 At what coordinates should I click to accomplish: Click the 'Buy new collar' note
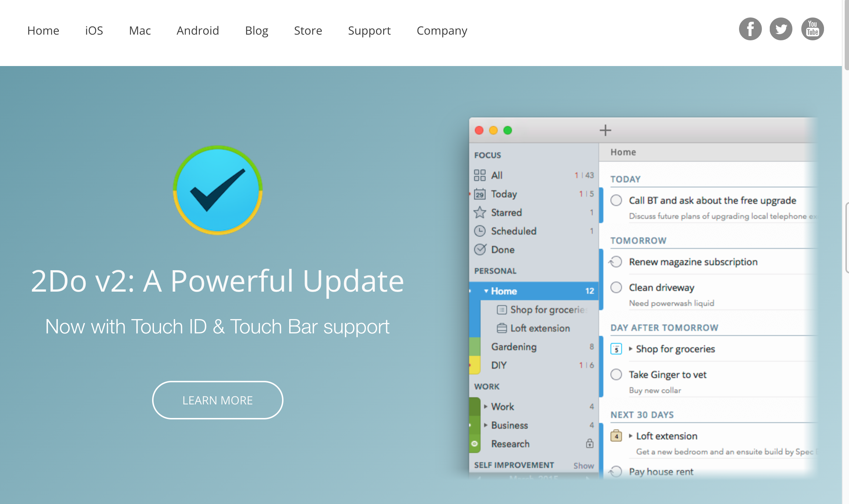[655, 390]
